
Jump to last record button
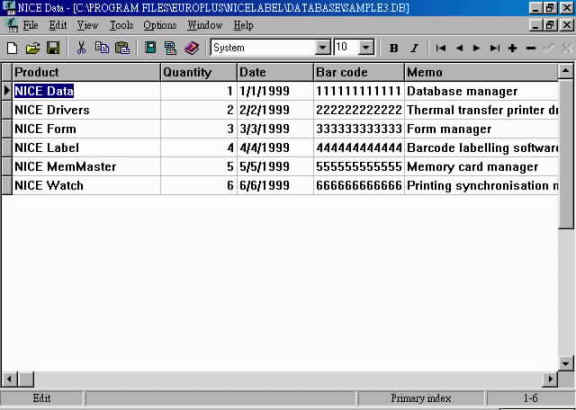pyautogui.click(x=495, y=48)
